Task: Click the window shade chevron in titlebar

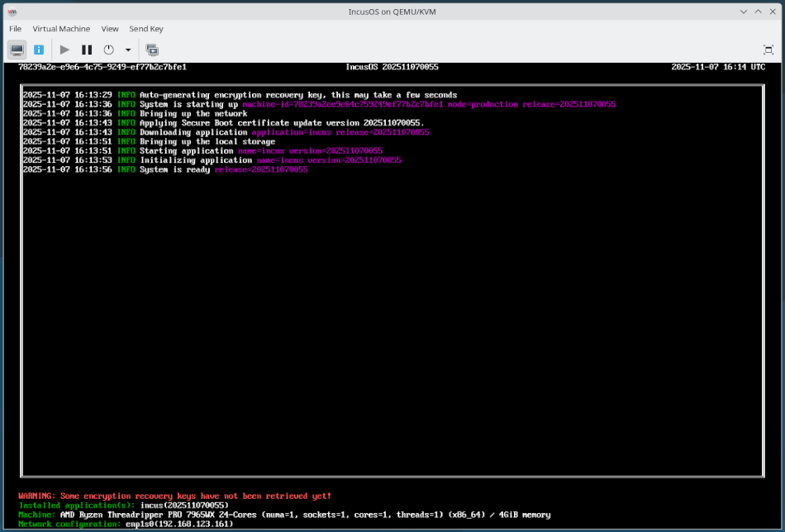Action: click(x=743, y=11)
